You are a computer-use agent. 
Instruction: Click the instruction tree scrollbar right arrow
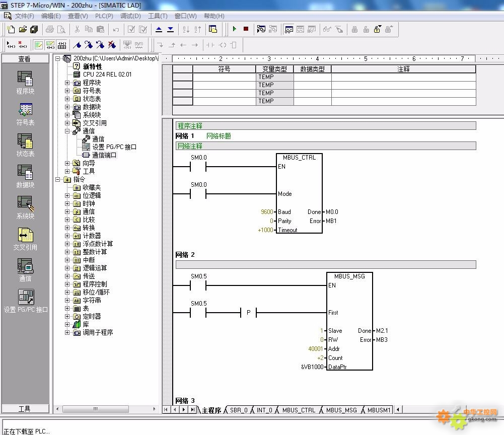(x=154, y=409)
